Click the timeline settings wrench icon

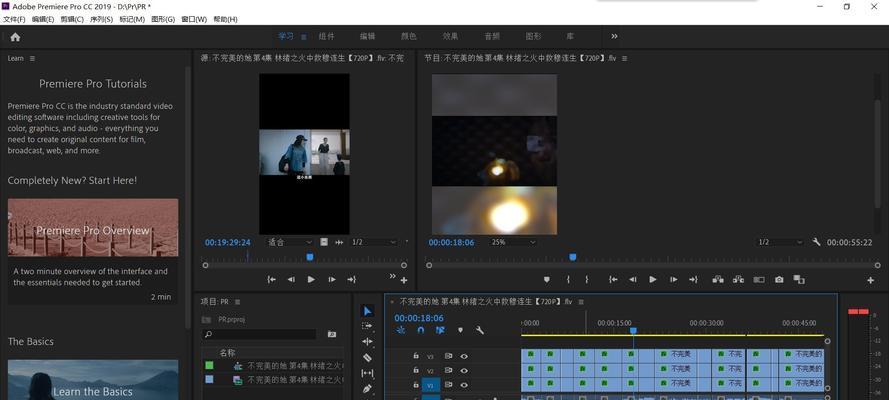pyautogui.click(x=480, y=330)
